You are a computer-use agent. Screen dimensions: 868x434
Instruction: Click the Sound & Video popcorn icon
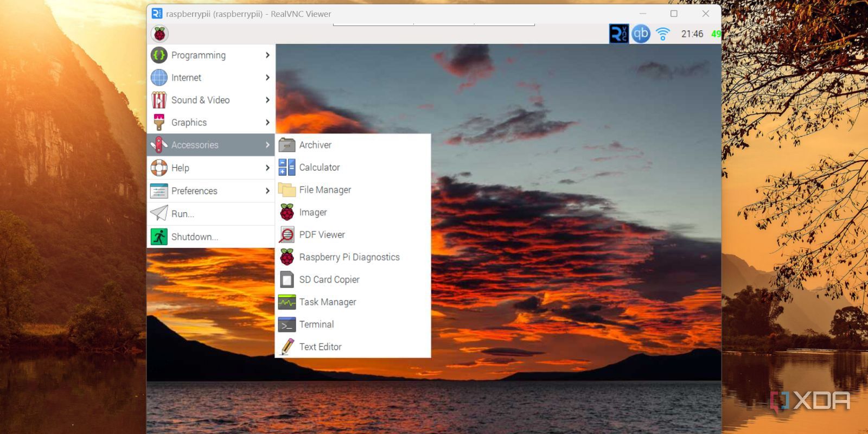point(159,100)
